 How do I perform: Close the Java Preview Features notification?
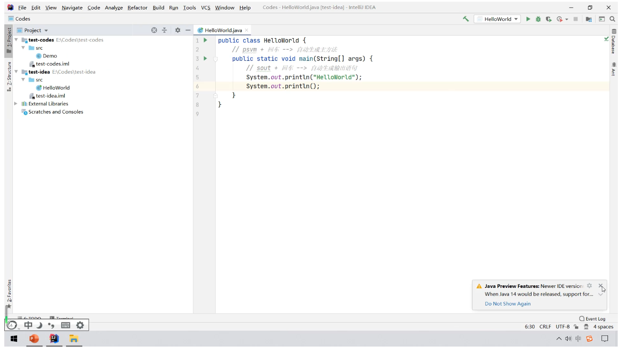(600, 286)
